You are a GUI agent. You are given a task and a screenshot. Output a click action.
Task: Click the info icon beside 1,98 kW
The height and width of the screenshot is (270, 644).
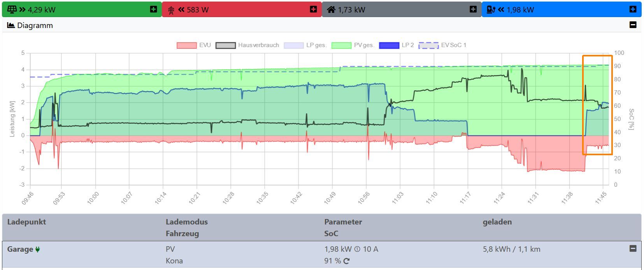357,249
